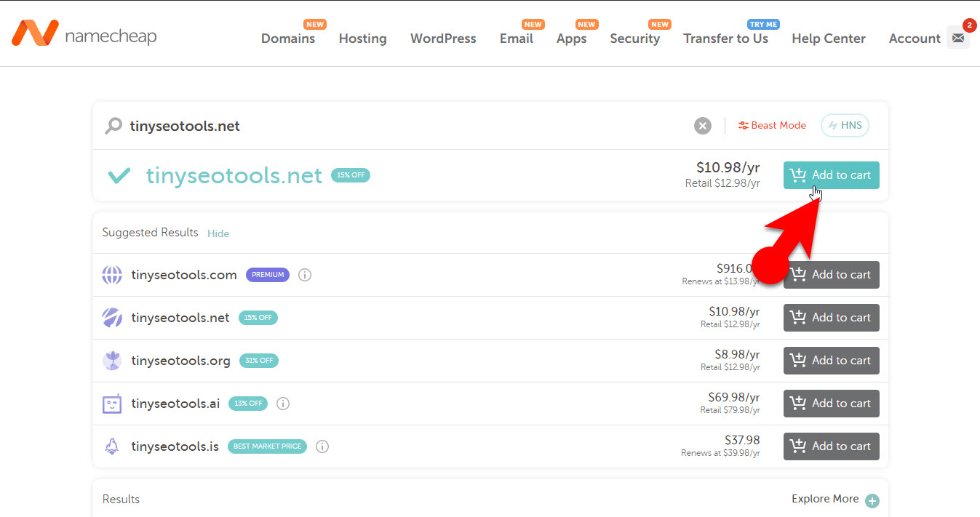This screenshot has width=980, height=517.
Task: Add tinyseotools.org to cart
Action: pos(832,361)
